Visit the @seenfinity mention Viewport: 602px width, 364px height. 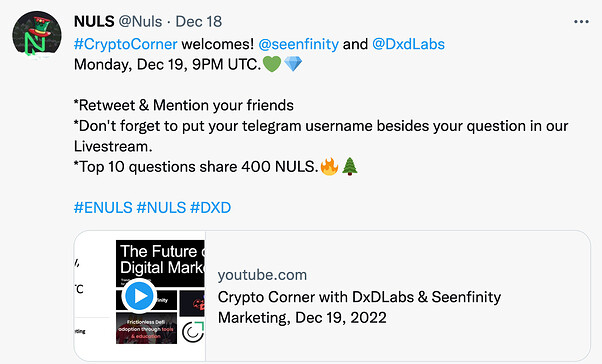coord(298,44)
